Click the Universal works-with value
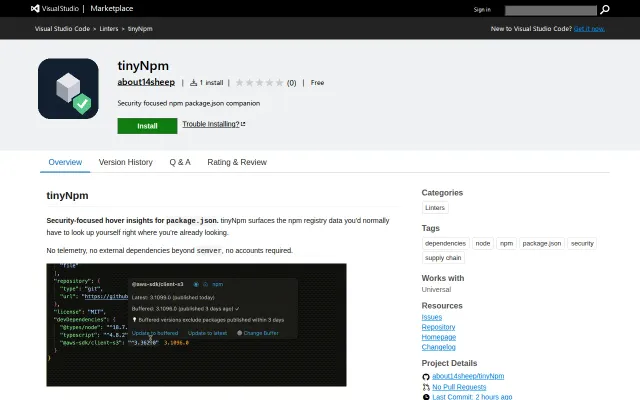This screenshot has height=400, width=640. pos(436,289)
